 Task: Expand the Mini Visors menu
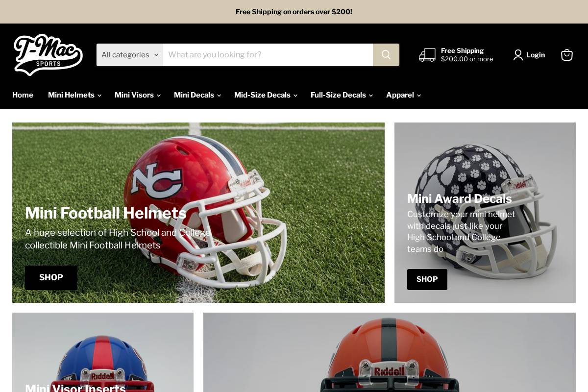tap(137, 95)
